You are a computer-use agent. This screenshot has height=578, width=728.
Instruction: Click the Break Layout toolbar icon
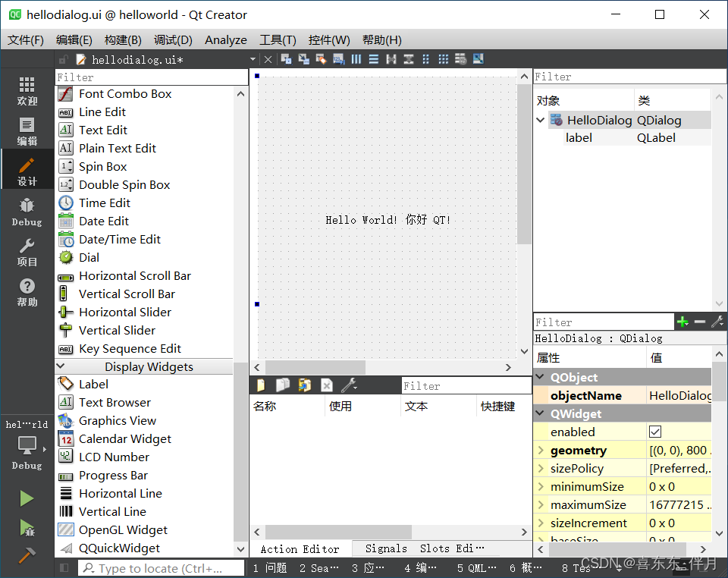(460, 59)
